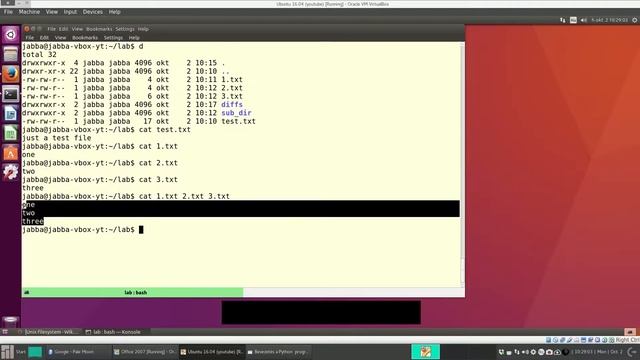Open the VirtualBox Devices menu

93,12
